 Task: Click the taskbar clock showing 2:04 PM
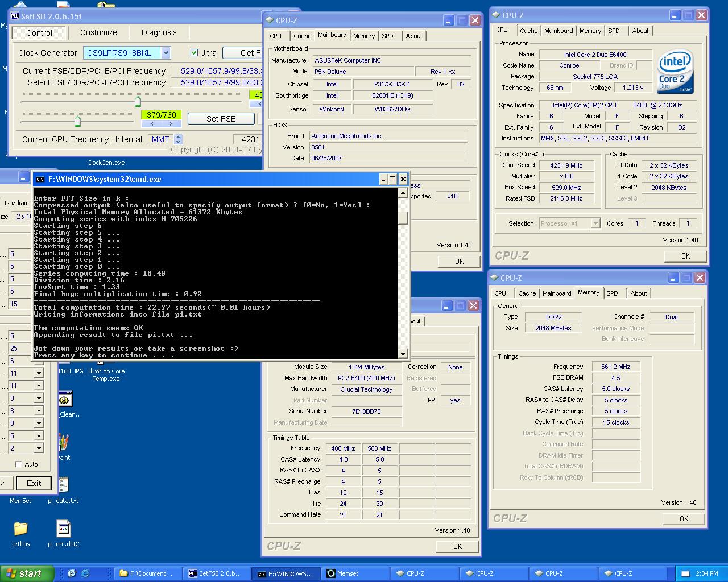[706, 573]
